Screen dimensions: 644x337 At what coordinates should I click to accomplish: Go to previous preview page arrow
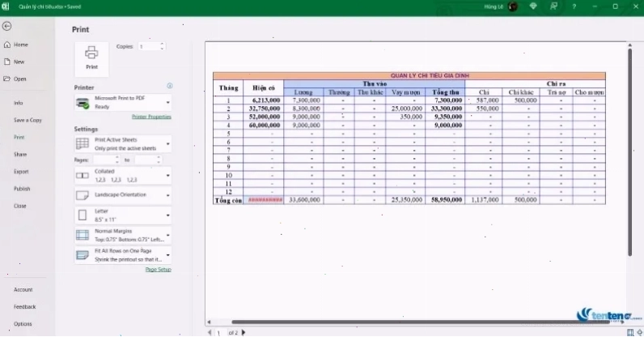coord(210,332)
